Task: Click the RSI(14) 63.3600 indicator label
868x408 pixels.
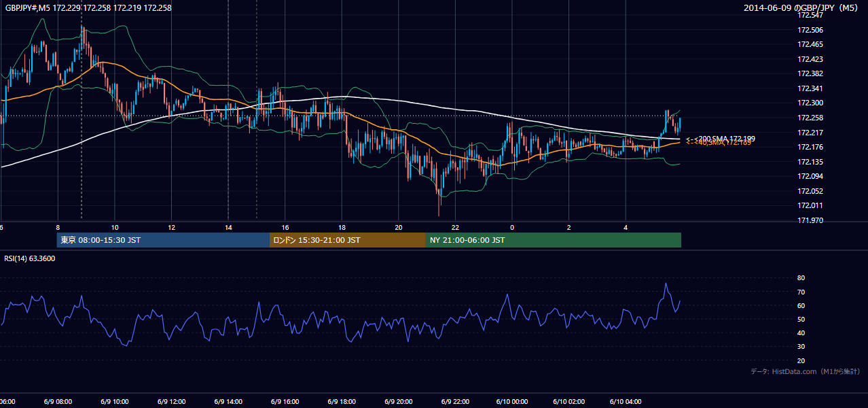Action: pyautogui.click(x=30, y=258)
